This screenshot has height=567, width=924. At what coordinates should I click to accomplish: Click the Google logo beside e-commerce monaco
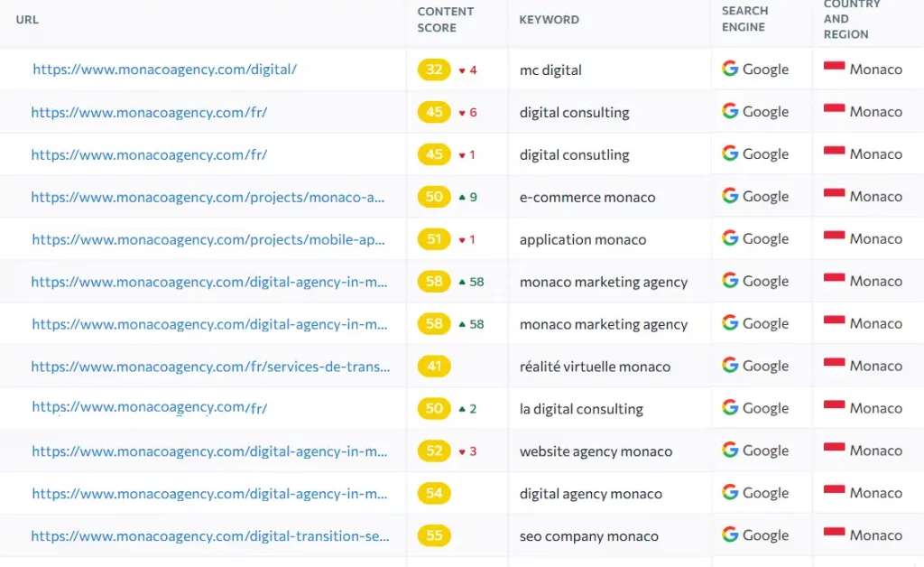click(730, 196)
